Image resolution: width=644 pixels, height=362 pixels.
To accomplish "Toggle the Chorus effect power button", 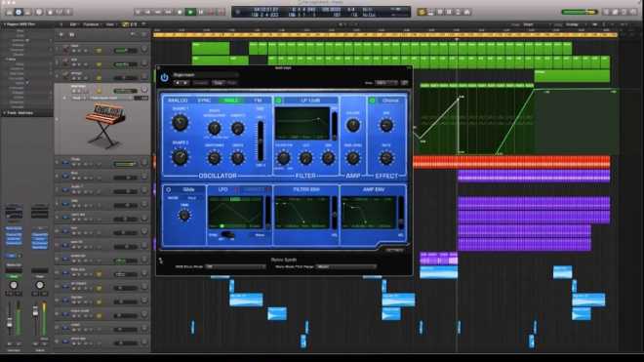I will click(373, 101).
